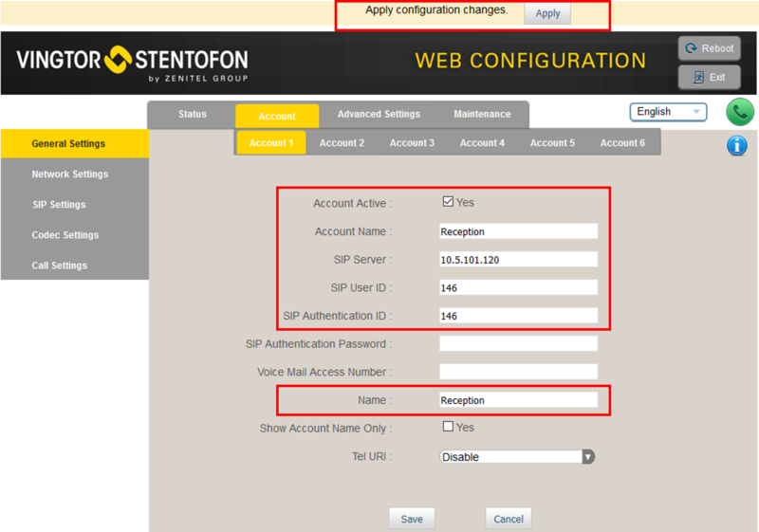
Task: Focus the SIP Server input field
Action: point(518,259)
